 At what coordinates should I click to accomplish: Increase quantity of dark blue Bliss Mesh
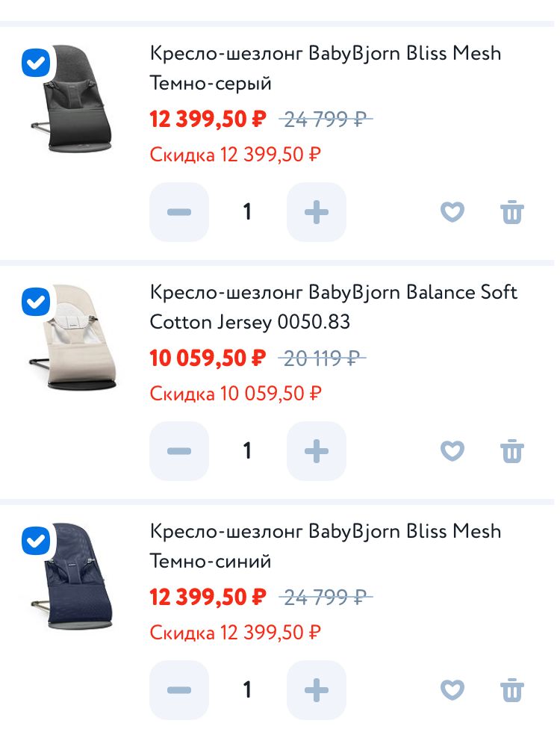(x=317, y=690)
